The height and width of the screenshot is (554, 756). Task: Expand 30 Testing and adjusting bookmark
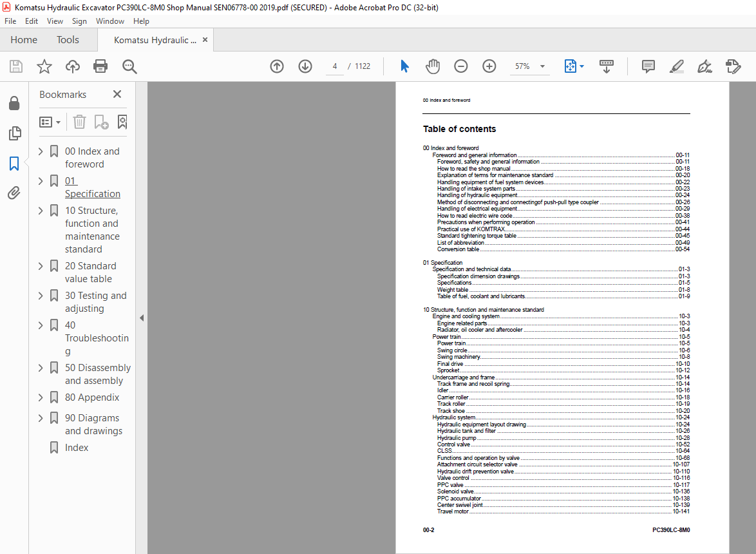(x=41, y=296)
